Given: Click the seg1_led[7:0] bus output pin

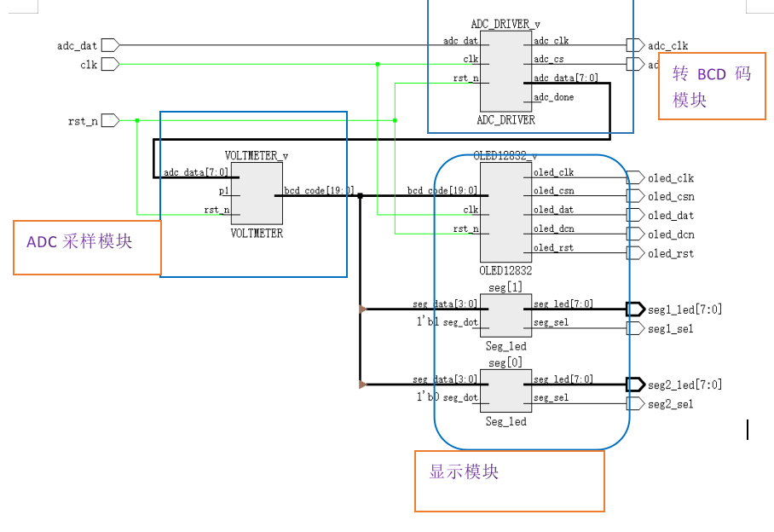Looking at the screenshot, I should 635,309.
